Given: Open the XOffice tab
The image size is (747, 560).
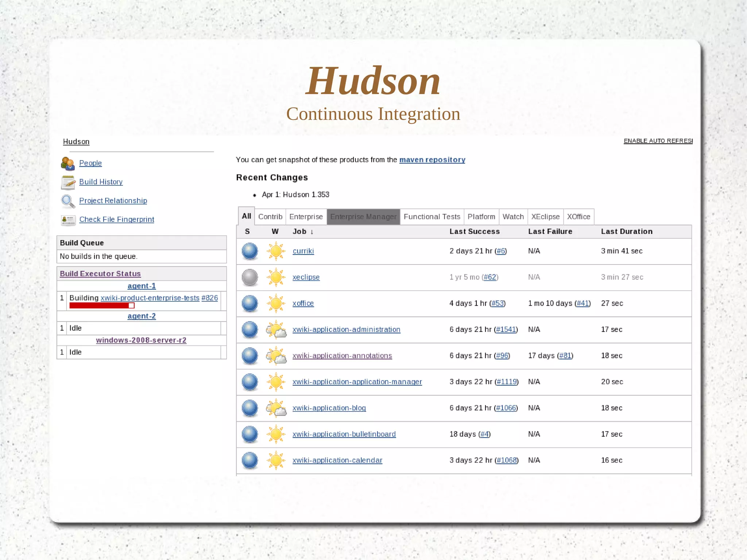Looking at the screenshot, I should tap(578, 217).
